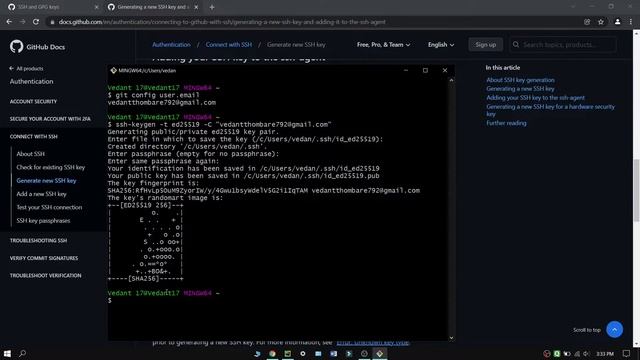Minimize the MINGW64 terminal window

(406, 70)
